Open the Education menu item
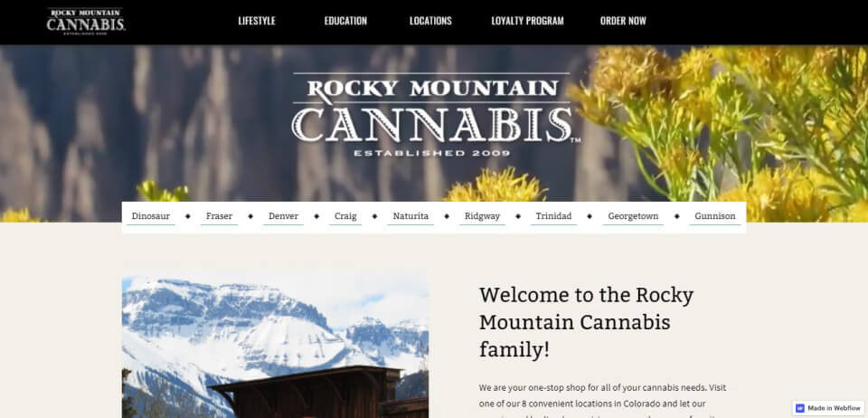 click(x=345, y=21)
